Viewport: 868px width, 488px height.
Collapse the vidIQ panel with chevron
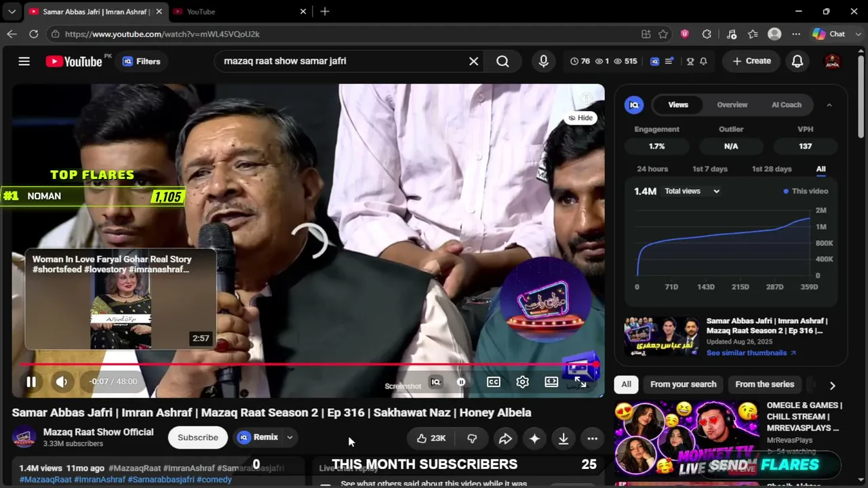pyautogui.click(x=829, y=105)
